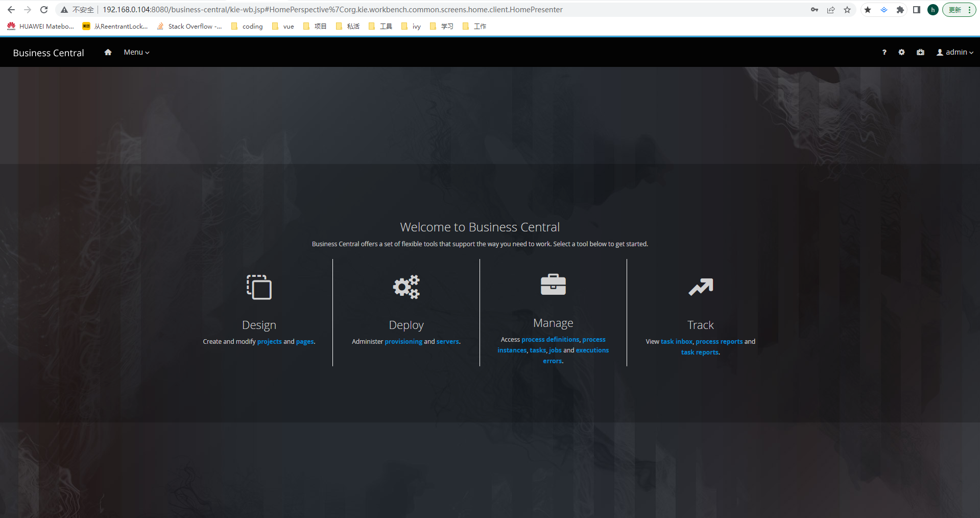Open the settings gear icon
Screen dimensions: 980x518
point(901,52)
